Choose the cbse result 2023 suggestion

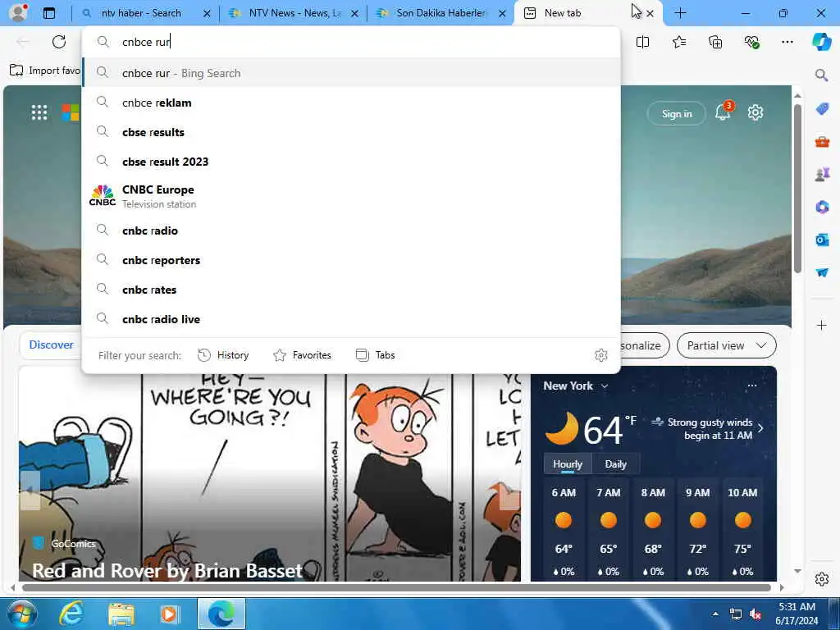351,162
